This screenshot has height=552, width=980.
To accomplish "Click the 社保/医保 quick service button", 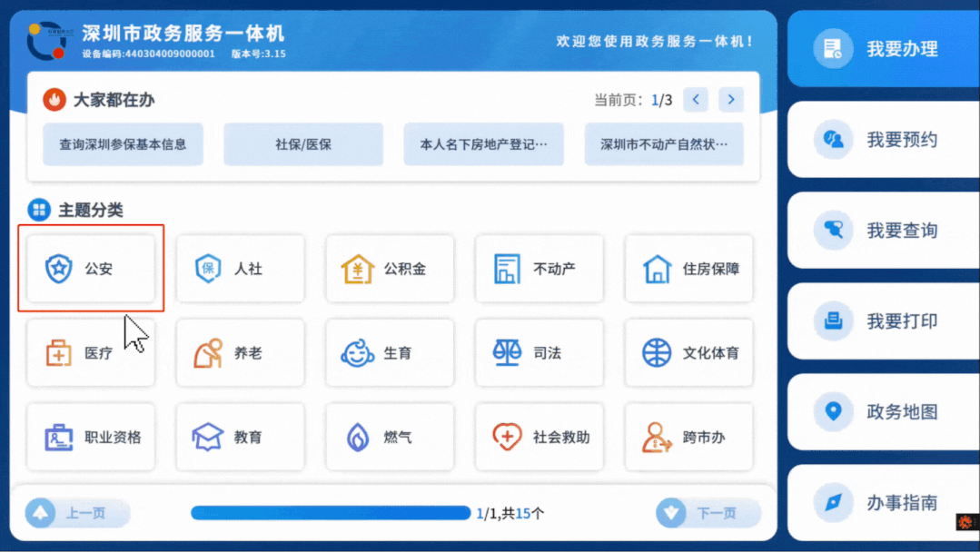I will (302, 143).
